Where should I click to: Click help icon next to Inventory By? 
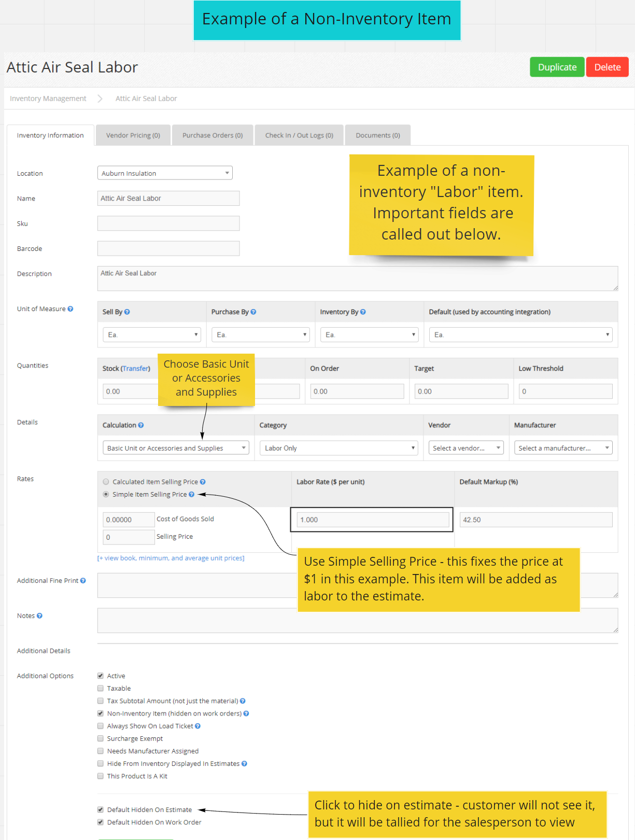click(x=363, y=312)
